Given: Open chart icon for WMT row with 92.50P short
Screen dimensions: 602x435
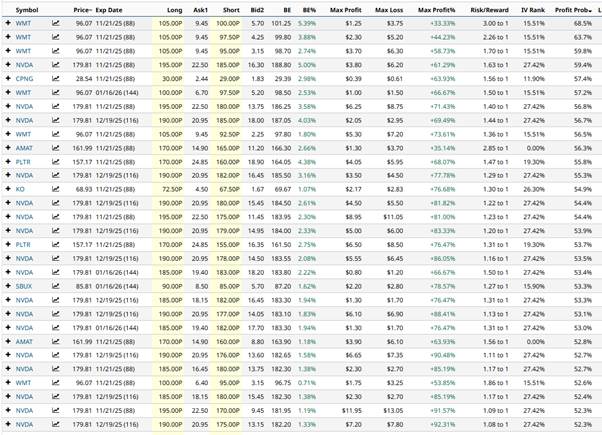Looking at the screenshot, I should 56,134.
